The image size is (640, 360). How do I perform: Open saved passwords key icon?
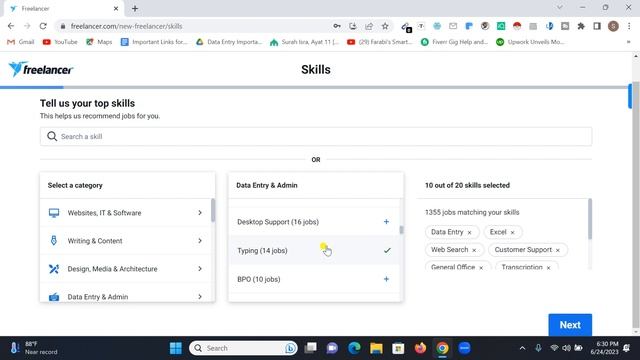pyautogui.click(x=337, y=26)
